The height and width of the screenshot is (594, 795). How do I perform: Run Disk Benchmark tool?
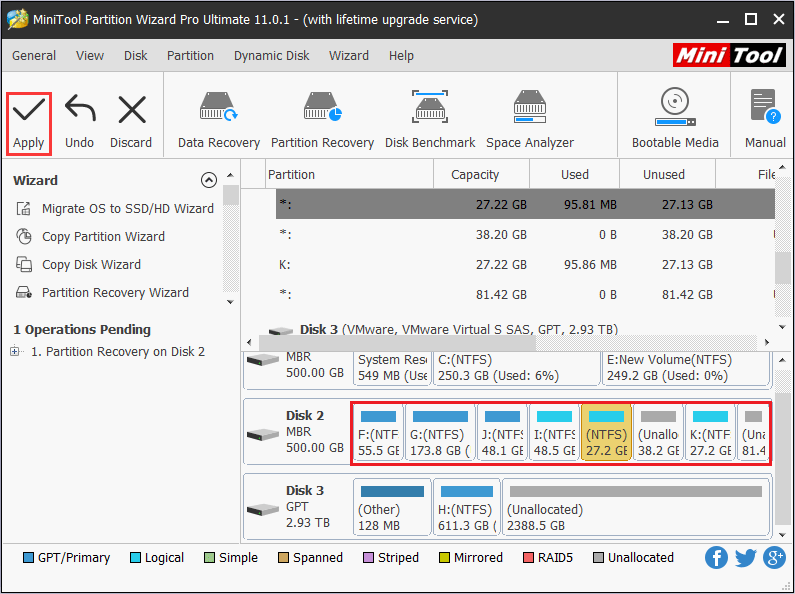coord(430,121)
